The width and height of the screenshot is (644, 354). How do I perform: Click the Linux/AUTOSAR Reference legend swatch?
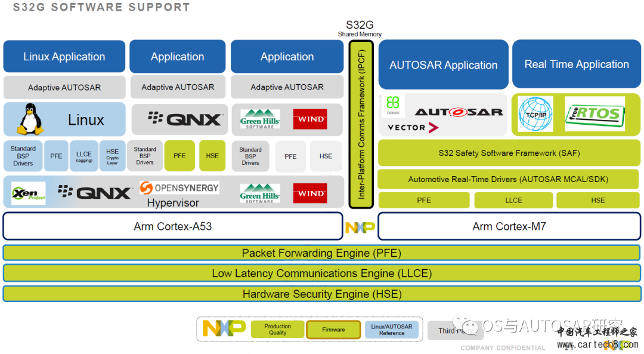pyautogui.click(x=392, y=330)
